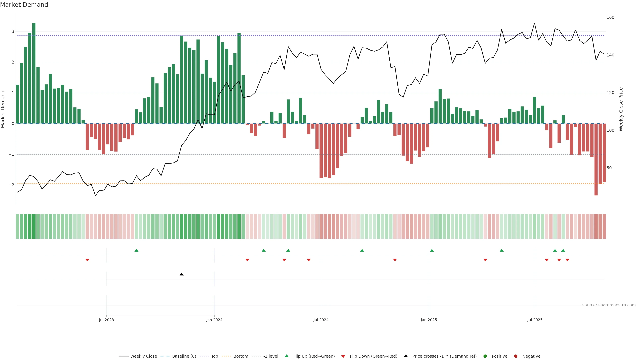The width and height of the screenshot is (644, 362).
Task: Click the green Positive circle in the legend
Action: pyautogui.click(x=485, y=356)
